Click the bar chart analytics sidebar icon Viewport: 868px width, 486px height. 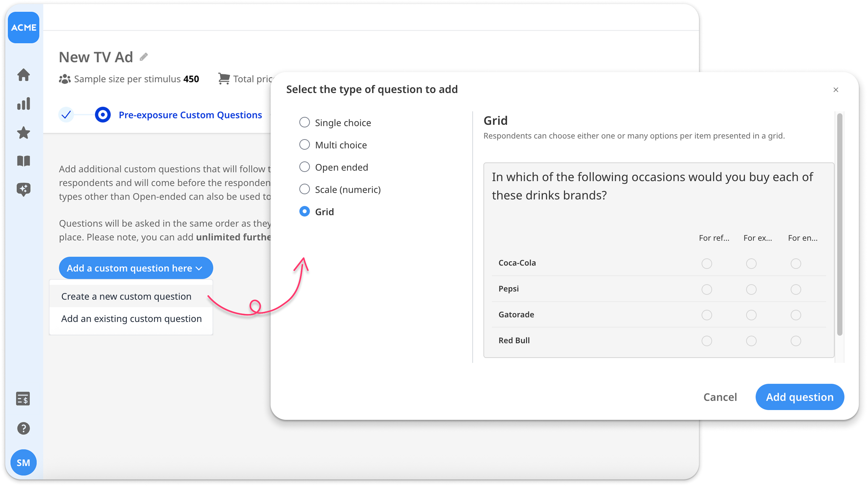click(x=23, y=104)
